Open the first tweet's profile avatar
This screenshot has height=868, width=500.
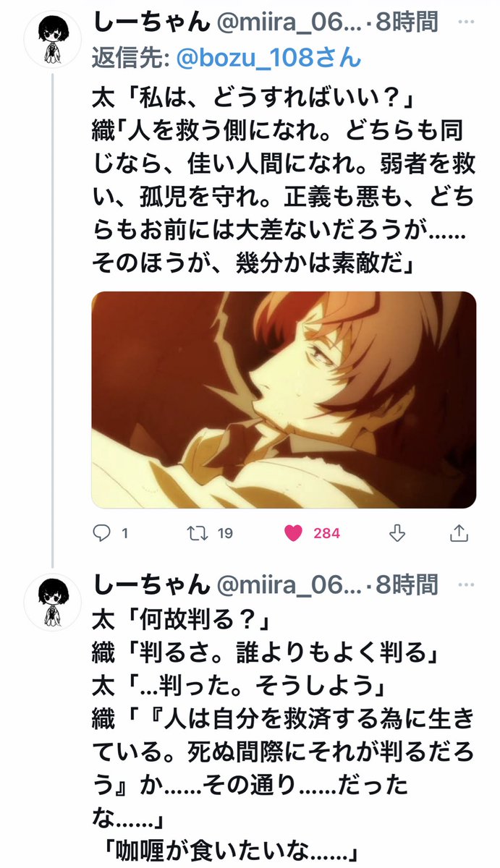54,40
